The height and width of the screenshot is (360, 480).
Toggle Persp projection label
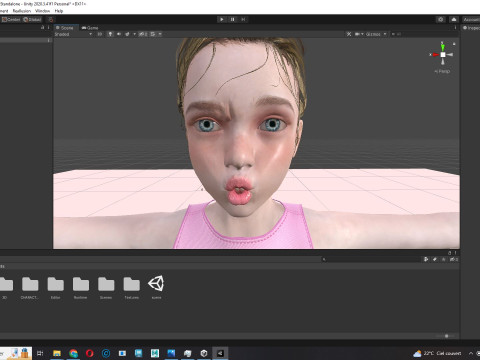point(442,71)
